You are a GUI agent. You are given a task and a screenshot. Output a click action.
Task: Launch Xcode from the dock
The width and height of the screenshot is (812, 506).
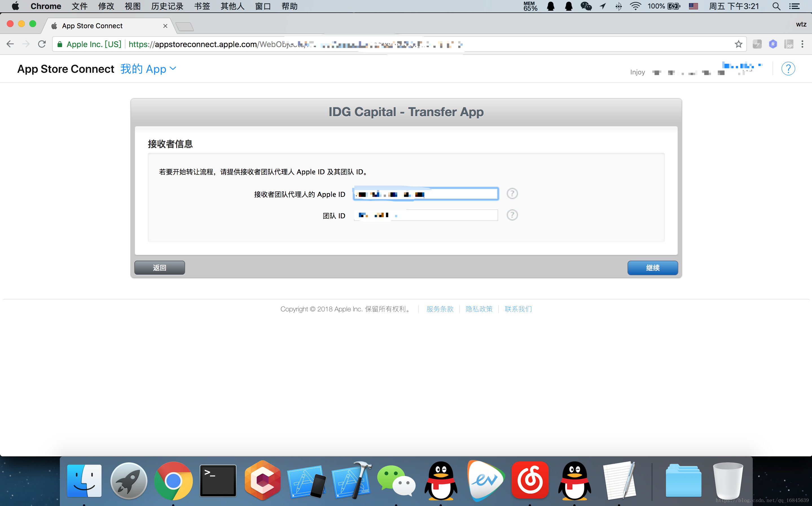click(350, 481)
